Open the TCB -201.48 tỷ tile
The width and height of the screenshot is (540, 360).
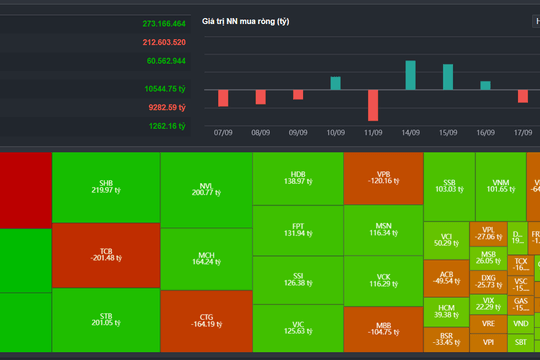click(106, 255)
